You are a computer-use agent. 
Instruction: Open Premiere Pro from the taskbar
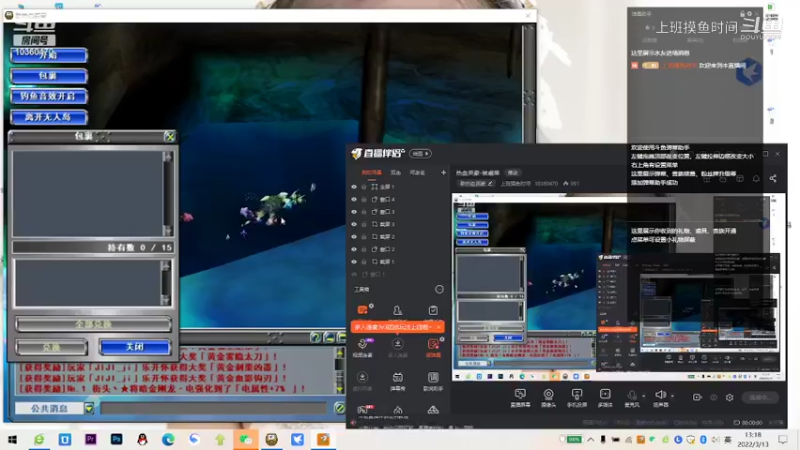pyautogui.click(x=91, y=439)
